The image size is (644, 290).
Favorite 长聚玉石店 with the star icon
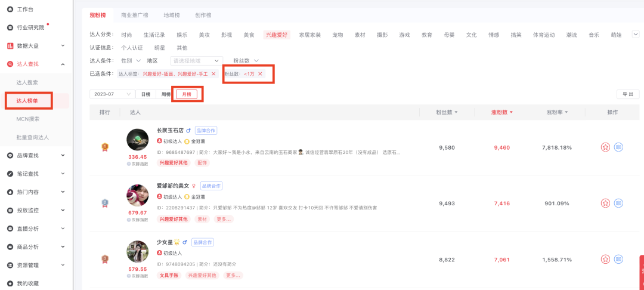click(605, 147)
